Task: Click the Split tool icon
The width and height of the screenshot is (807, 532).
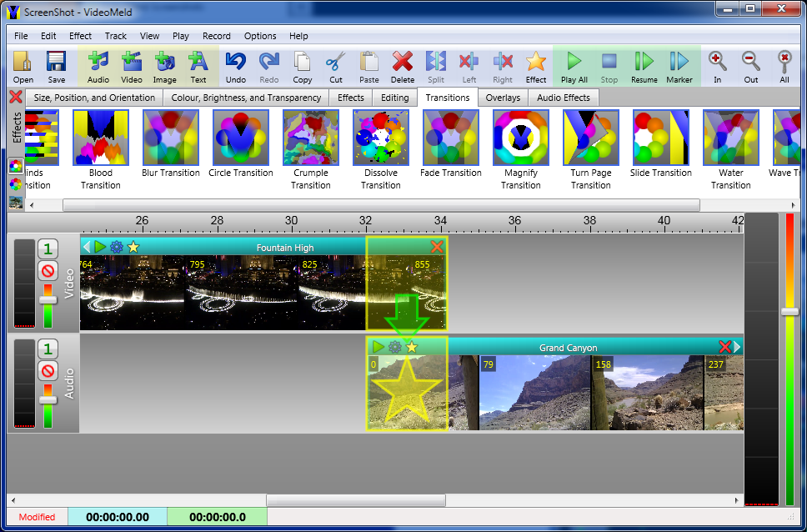Action: (x=436, y=67)
